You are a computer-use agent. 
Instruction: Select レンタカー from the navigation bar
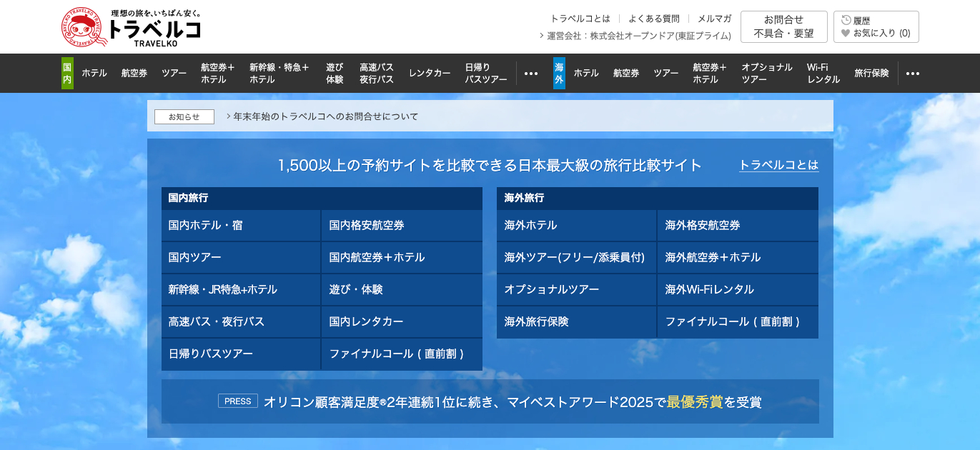pos(430,73)
